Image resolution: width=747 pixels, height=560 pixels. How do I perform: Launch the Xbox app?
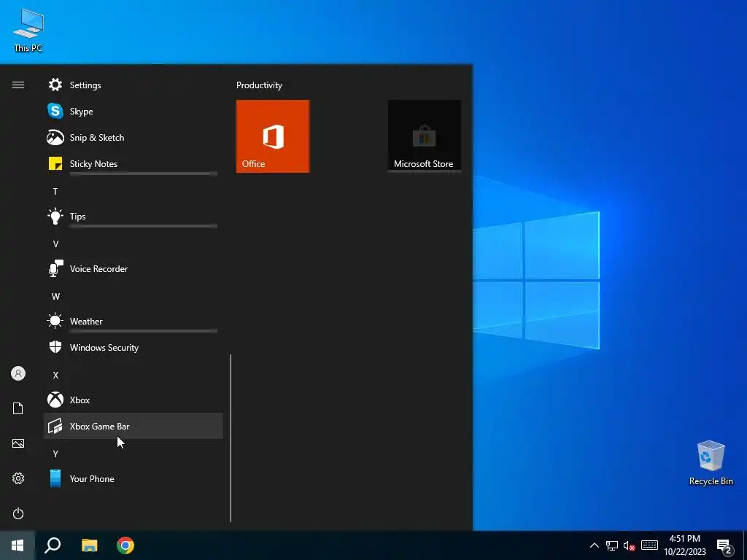pyautogui.click(x=133, y=400)
